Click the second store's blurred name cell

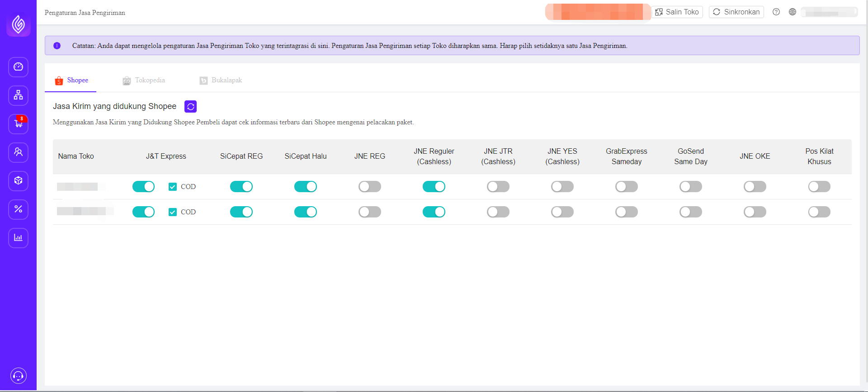coord(85,212)
